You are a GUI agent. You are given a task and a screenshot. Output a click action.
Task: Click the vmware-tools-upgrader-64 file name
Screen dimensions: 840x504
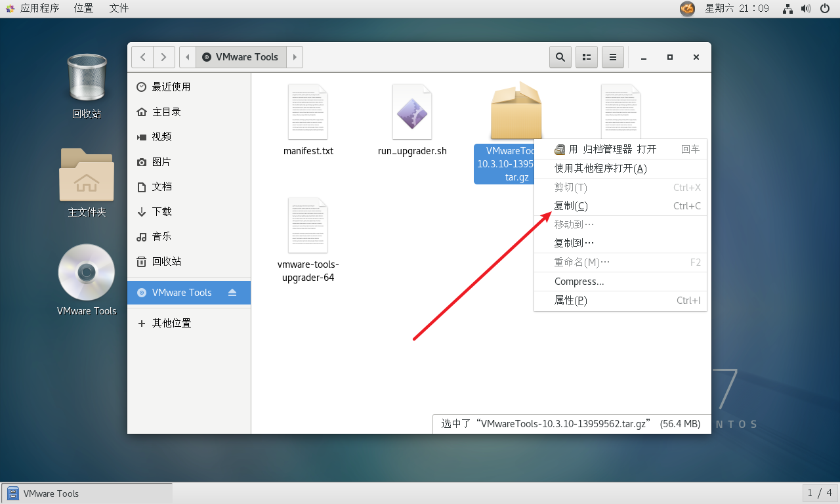click(308, 271)
